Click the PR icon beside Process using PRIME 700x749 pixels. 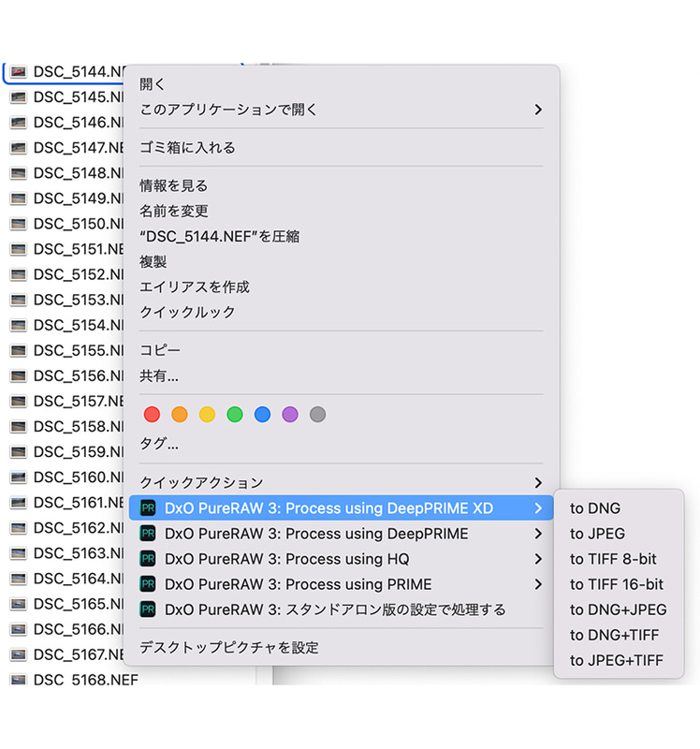click(148, 584)
